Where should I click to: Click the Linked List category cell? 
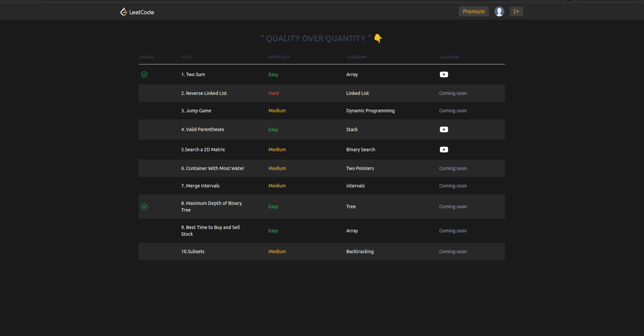[357, 93]
